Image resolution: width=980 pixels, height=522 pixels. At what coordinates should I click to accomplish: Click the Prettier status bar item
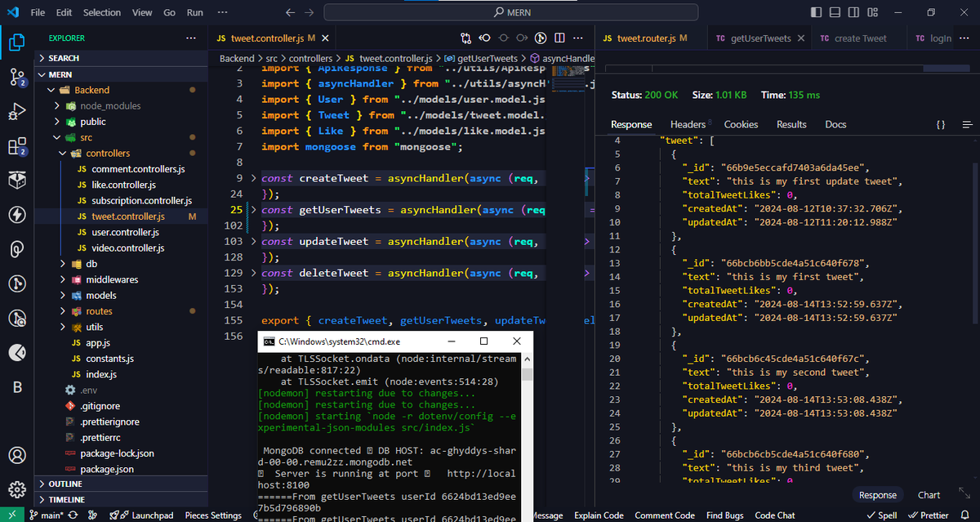coord(929,515)
